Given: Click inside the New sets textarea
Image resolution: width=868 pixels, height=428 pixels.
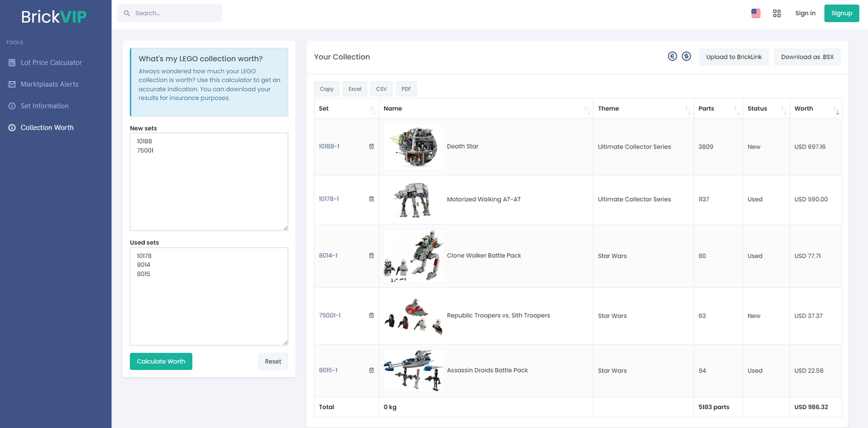Looking at the screenshot, I should coord(209,182).
